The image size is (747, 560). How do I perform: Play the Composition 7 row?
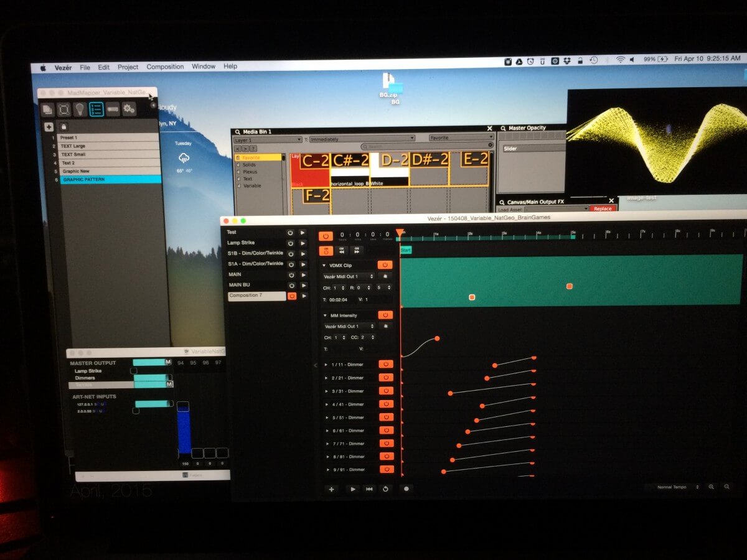tap(303, 296)
